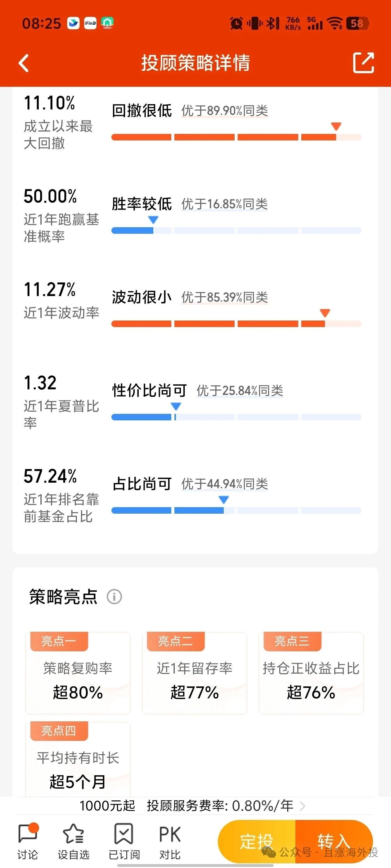This screenshot has width=391, height=868.
Task: Tap the Wi-Fi status icon
Action: tap(335, 23)
